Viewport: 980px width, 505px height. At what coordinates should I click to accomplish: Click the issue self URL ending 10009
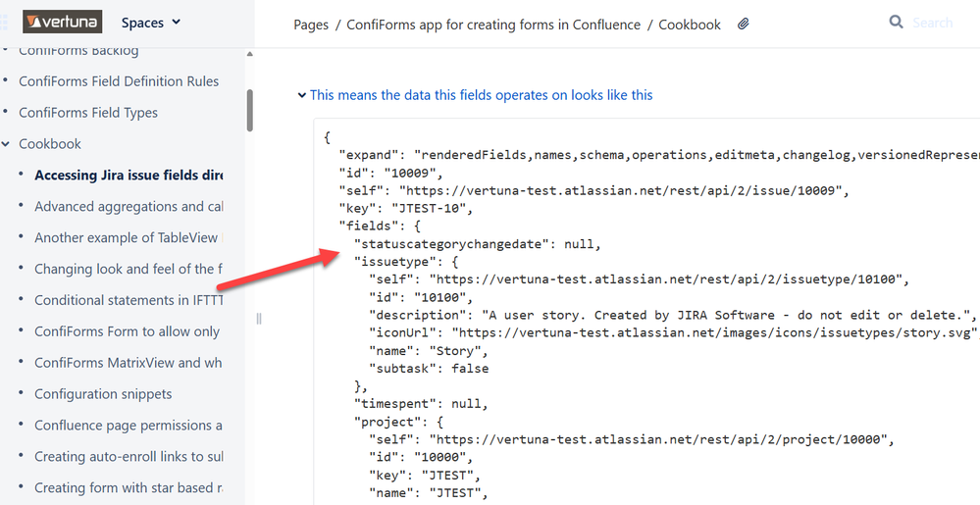(623, 190)
